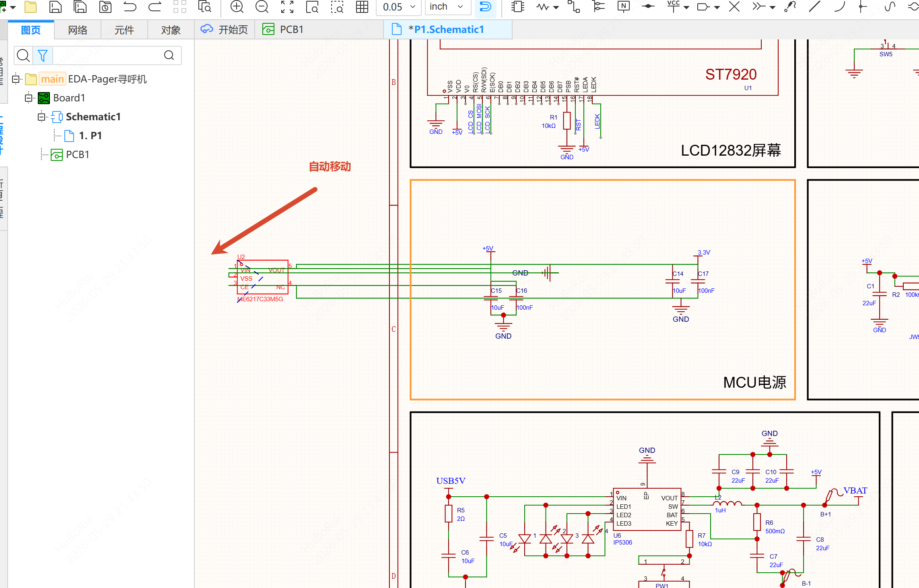The width and height of the screenshot is (919, 588).
Task: Click the zoom out magnifier icon
Action: 262,7
